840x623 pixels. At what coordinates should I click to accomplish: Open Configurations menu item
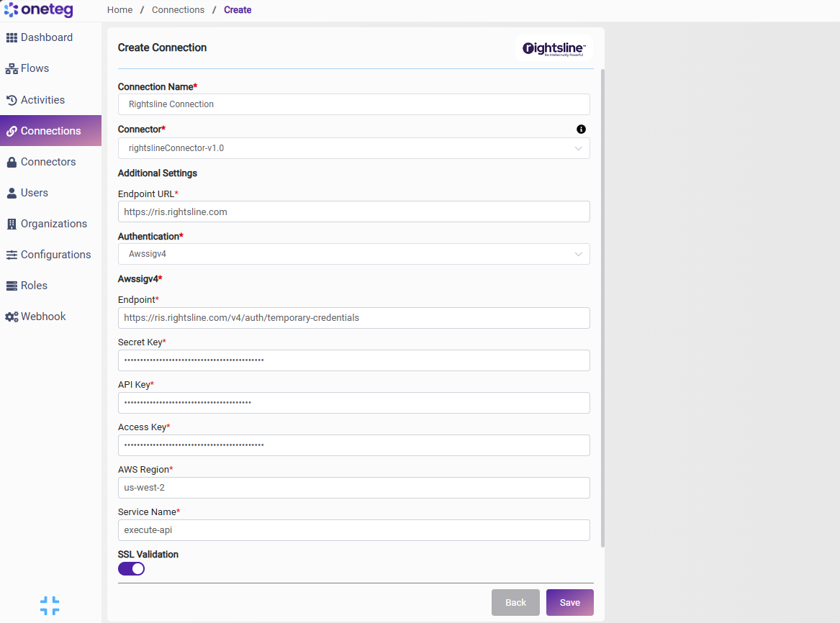tap(50, 255)
